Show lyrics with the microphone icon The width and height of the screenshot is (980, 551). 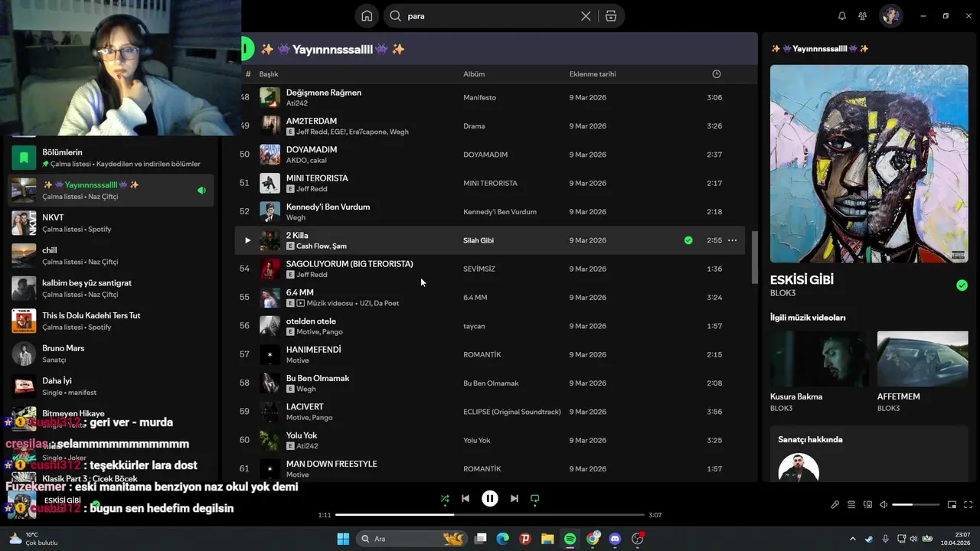pos(835,505)
